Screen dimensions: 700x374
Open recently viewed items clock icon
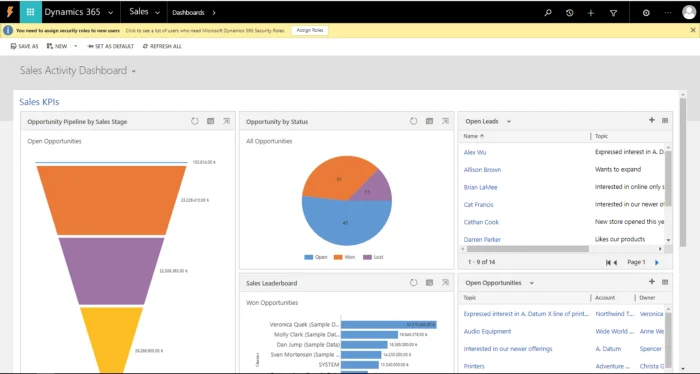tap(569, 13)
